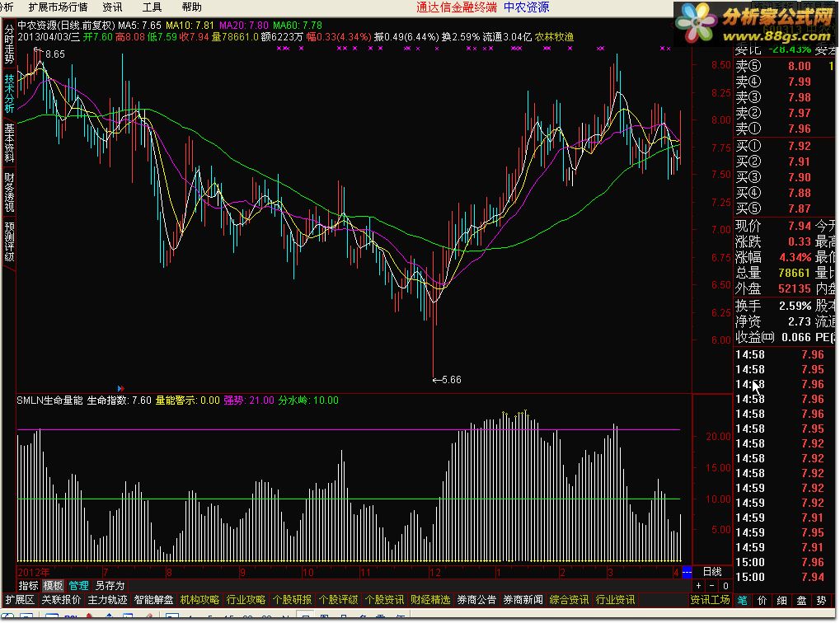This screenshot has width=840, height=623.
Task: Click the 买⑤ 7.87 bid row
Action: click(784, 208)
